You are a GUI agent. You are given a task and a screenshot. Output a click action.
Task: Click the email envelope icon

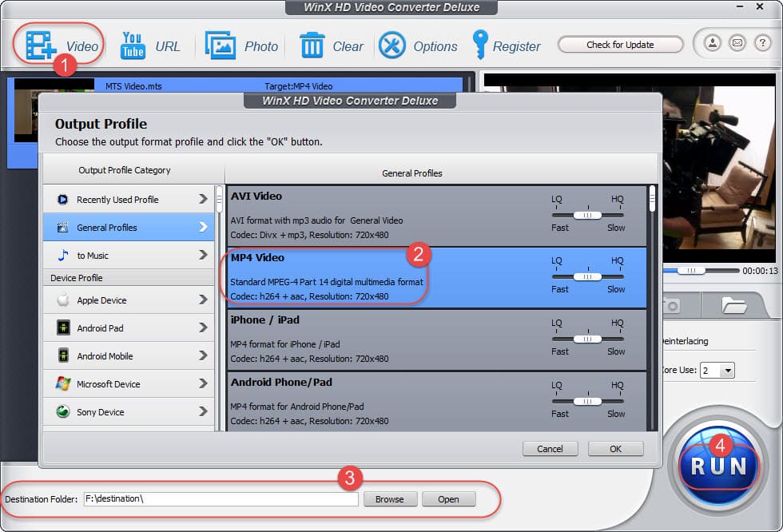click(x=737, y=43)
